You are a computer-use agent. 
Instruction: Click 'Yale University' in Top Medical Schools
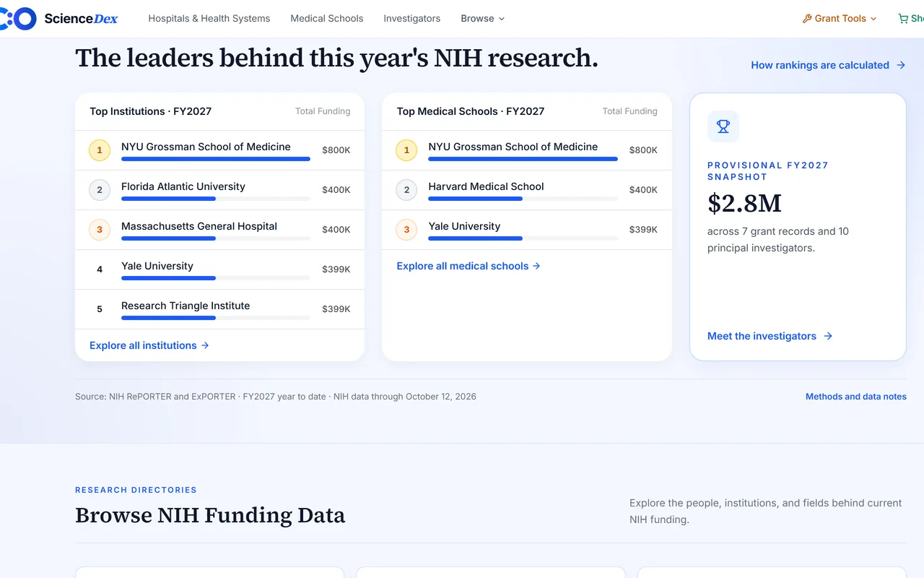pyautogui.click(x=464, y=226)
